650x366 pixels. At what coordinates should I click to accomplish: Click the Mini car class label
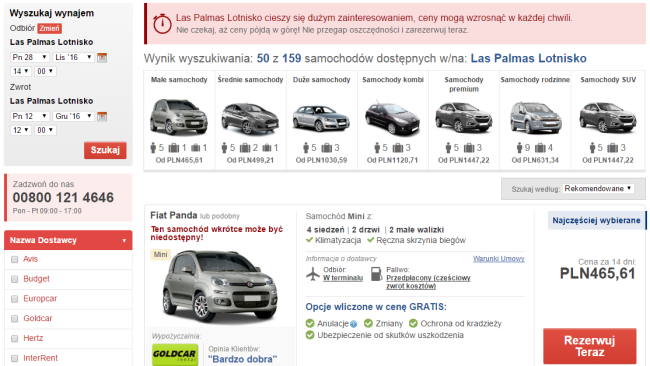pos(160,255)
